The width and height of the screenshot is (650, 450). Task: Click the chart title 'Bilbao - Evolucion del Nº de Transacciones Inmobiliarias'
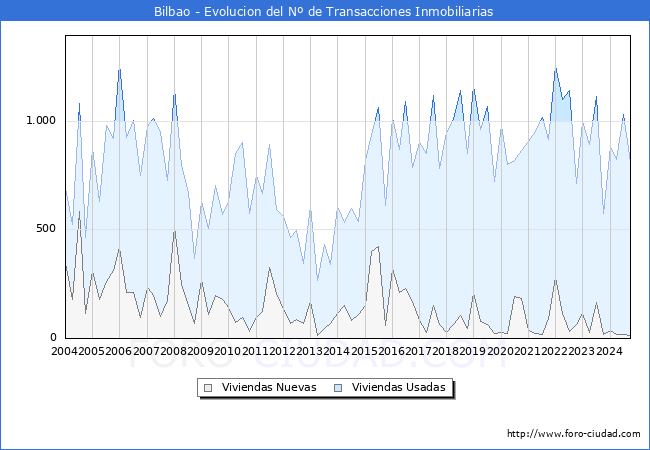click(x=323, y=11)
